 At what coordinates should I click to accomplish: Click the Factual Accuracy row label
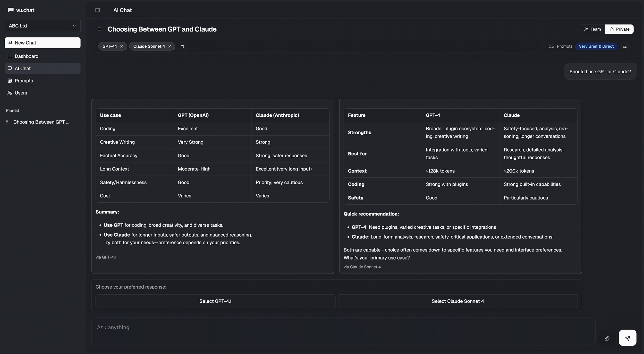pos(118,156)
